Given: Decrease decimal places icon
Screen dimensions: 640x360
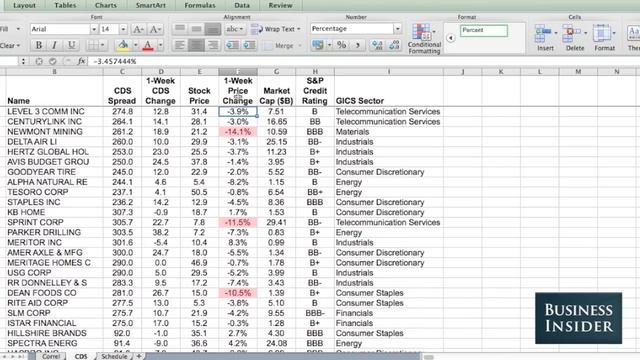Looking at the screenshot, I should click(394, 45).
